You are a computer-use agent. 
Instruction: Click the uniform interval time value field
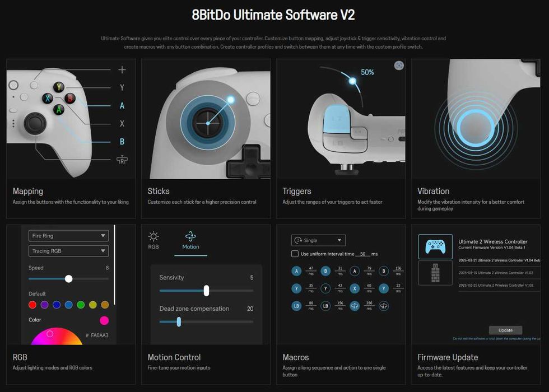click(x=363, y=254)
